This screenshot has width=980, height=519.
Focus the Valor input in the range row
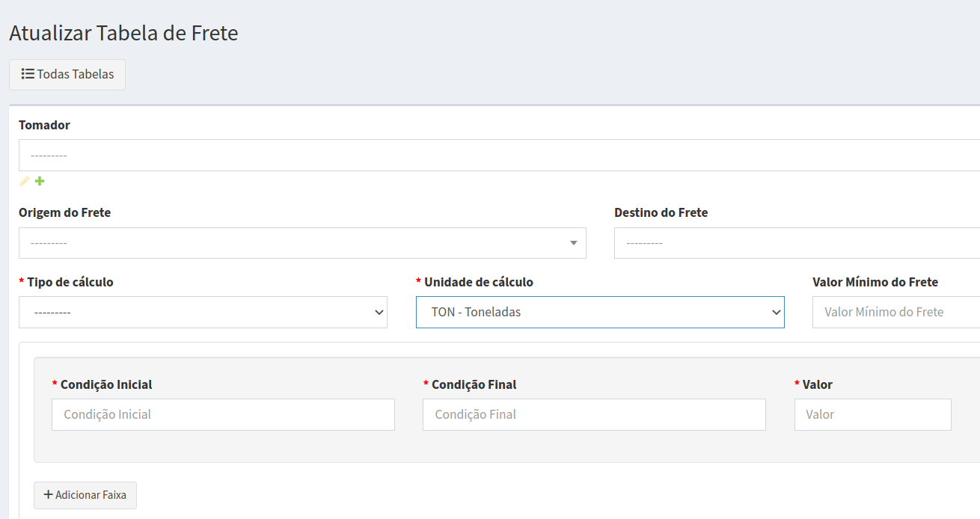872,414
